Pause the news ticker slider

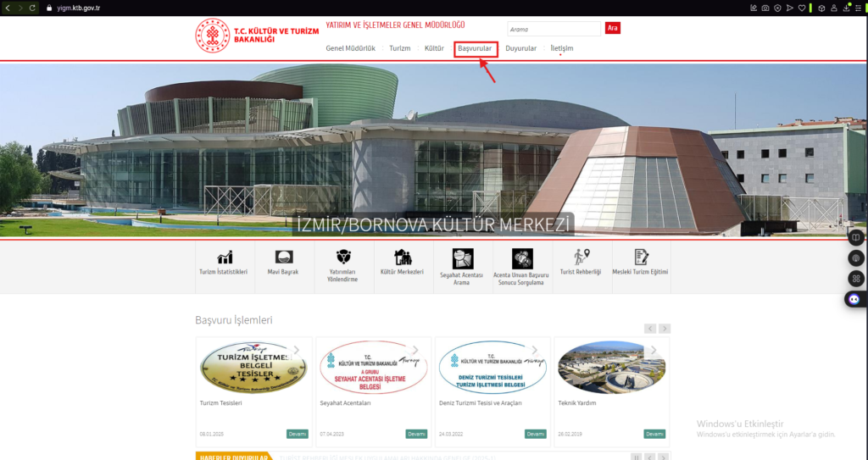[636, 457]
